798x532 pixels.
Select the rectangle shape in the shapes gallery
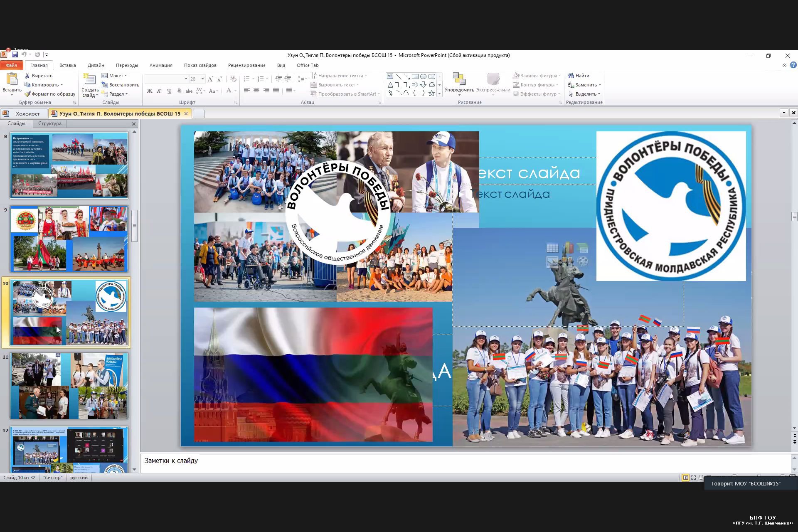click(415, 76)
